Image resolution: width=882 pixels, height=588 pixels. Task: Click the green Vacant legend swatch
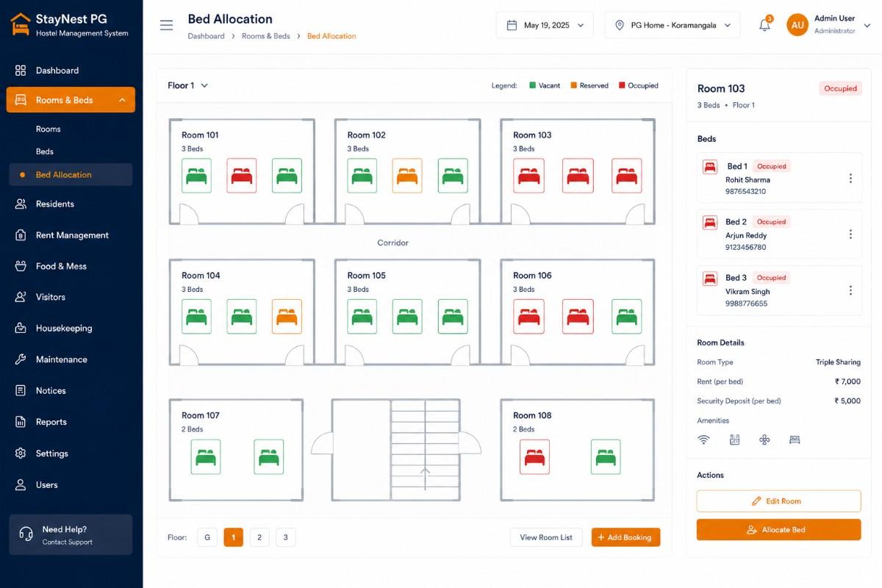532,85
